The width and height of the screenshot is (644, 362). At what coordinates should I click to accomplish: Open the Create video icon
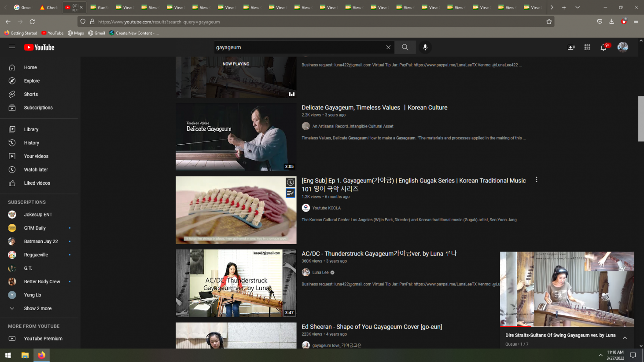(571, 48)
